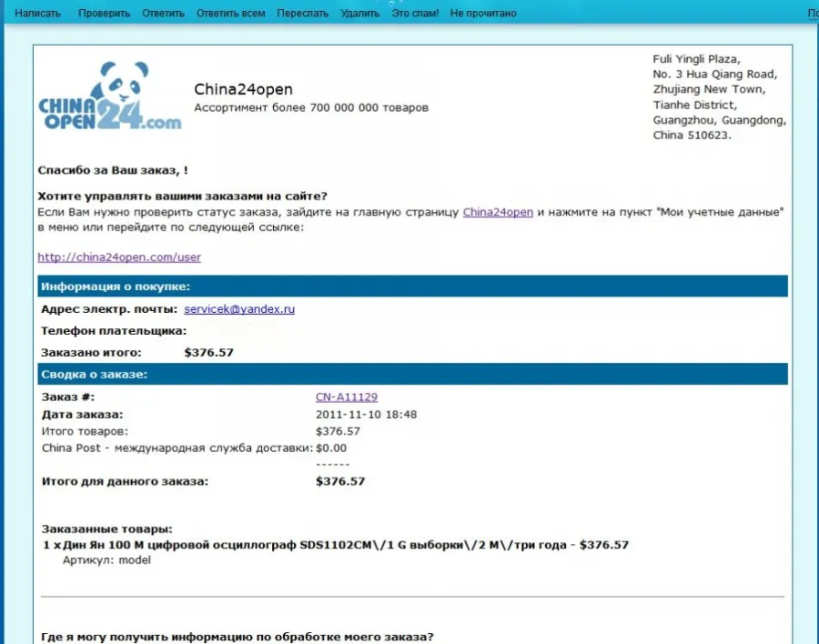This screenshot has height=644, width=819.
Task: Click the Артикул: model line
Action: tap(106, 560)
